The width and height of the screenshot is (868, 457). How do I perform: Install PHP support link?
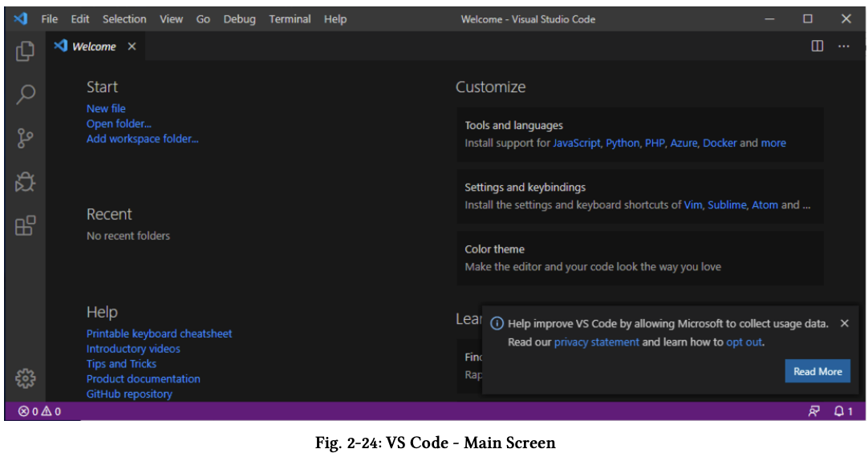coord(655,143)
